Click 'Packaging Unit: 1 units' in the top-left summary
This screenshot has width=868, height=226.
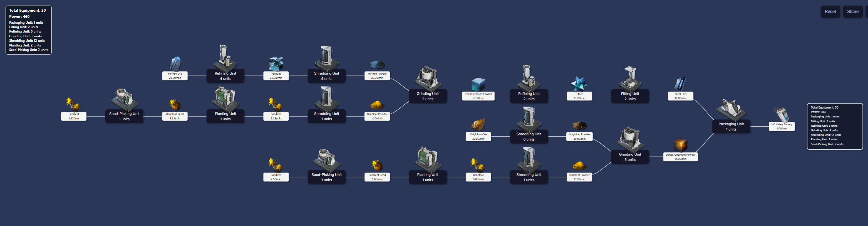pos(26,23)
